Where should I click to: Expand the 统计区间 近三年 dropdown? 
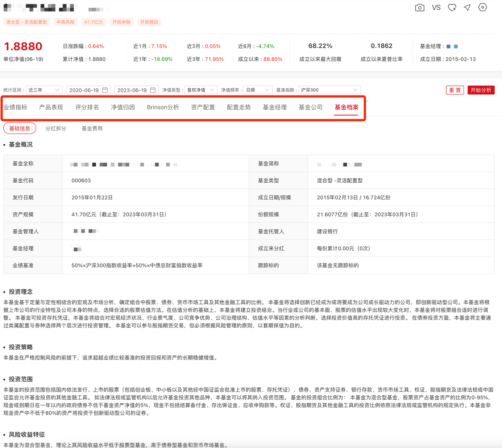click(44, 90)
